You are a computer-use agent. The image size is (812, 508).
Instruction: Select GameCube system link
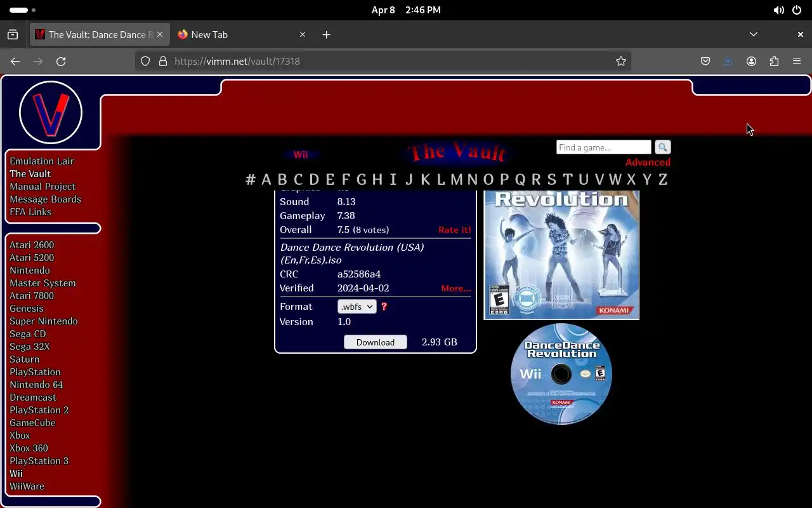(32, 423)
